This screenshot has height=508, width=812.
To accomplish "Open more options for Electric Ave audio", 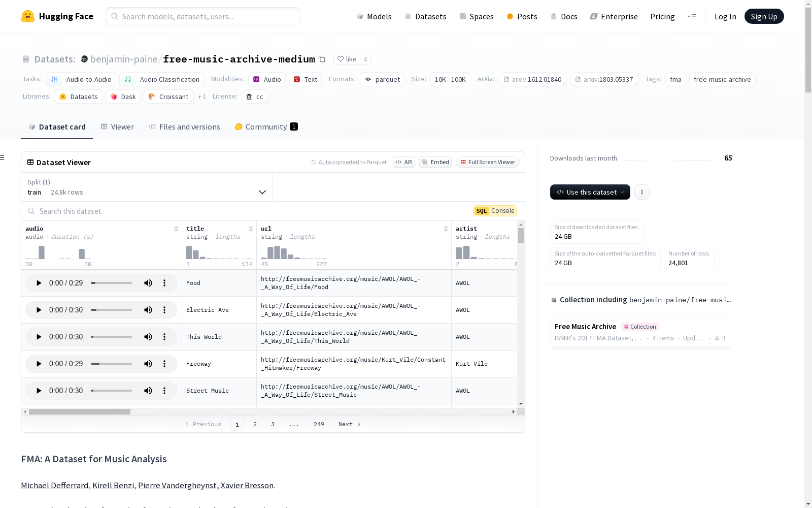I will (164, 310).
